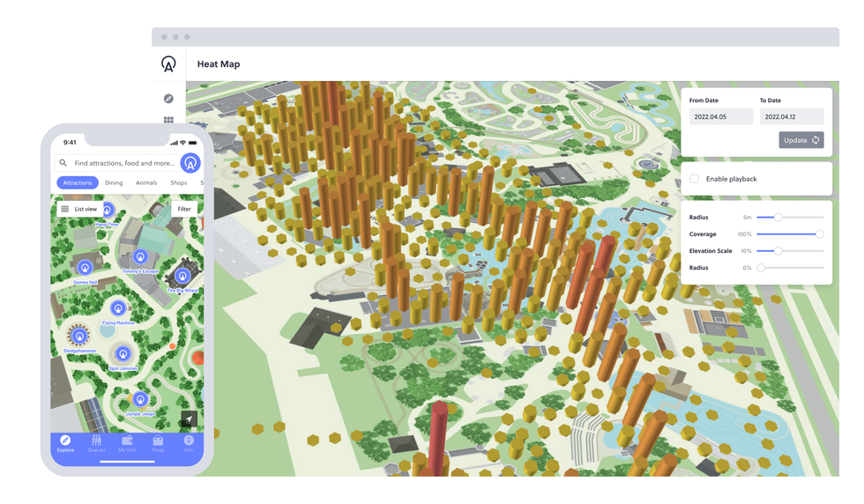Open the grid dashboard icon in sidebar
The height and width of the screenshot is (504, 864).
(168, 120)
